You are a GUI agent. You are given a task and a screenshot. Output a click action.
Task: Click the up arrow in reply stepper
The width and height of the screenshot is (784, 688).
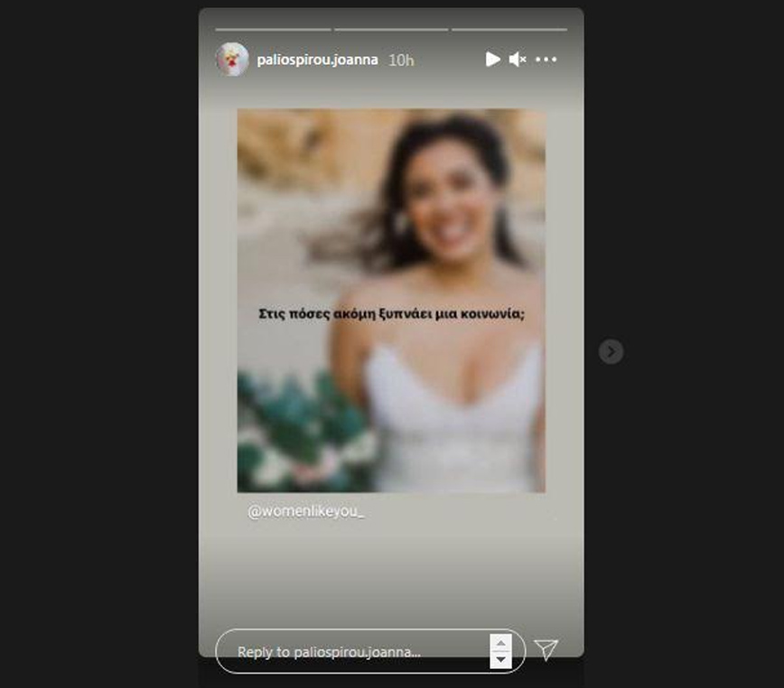500,642
